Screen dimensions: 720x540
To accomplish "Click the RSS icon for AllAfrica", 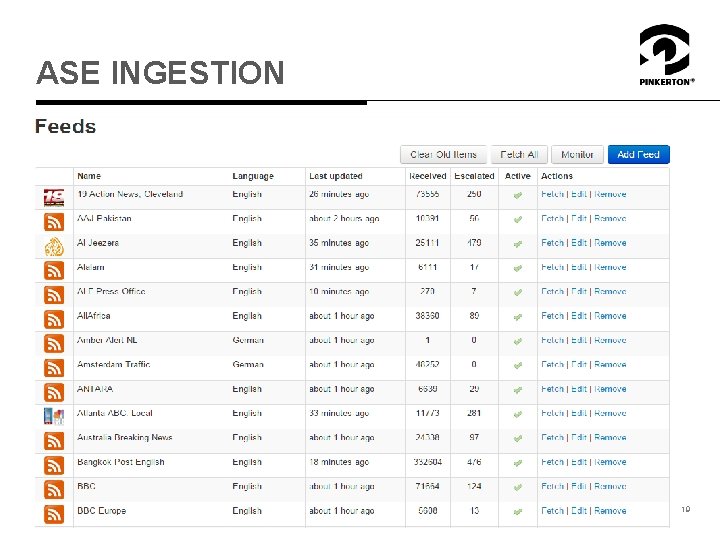I will (x=54, y=319).
